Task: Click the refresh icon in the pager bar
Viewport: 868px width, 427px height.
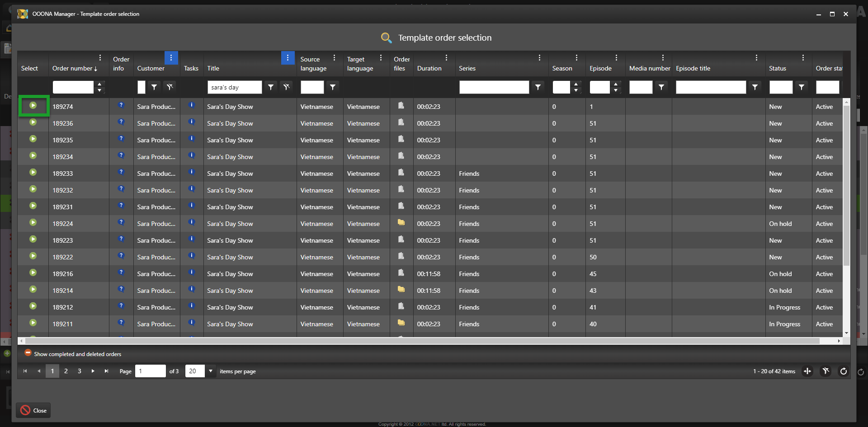Action: [x=843, y=371]
